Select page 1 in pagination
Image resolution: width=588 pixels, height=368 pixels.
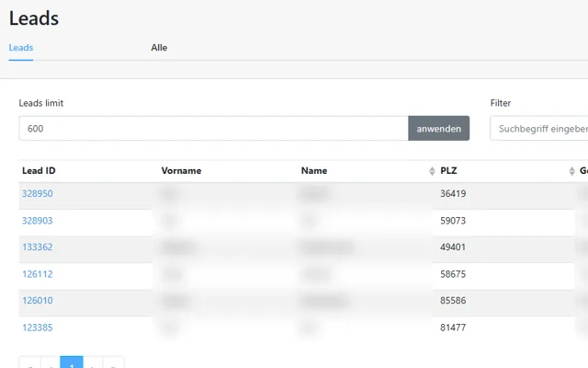[72, 363]
